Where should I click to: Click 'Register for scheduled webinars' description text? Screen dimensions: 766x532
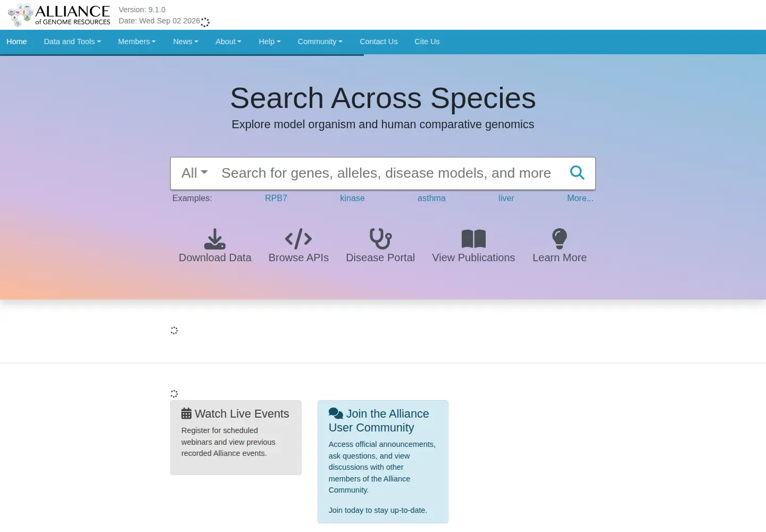(228, 442)
